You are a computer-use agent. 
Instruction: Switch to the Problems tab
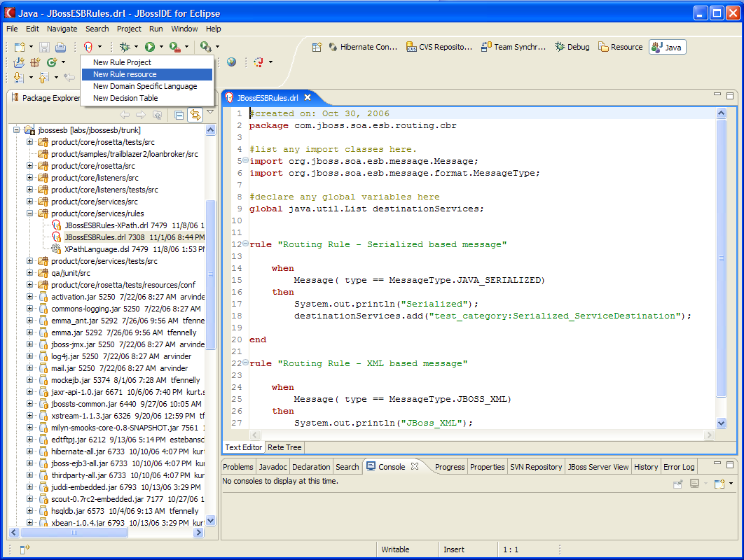coord(238,467)
